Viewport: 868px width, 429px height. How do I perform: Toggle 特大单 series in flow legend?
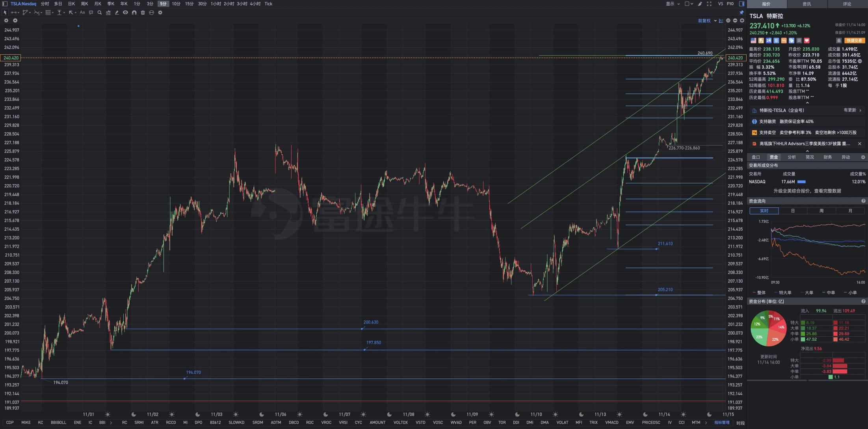click(x=783, y=293)
